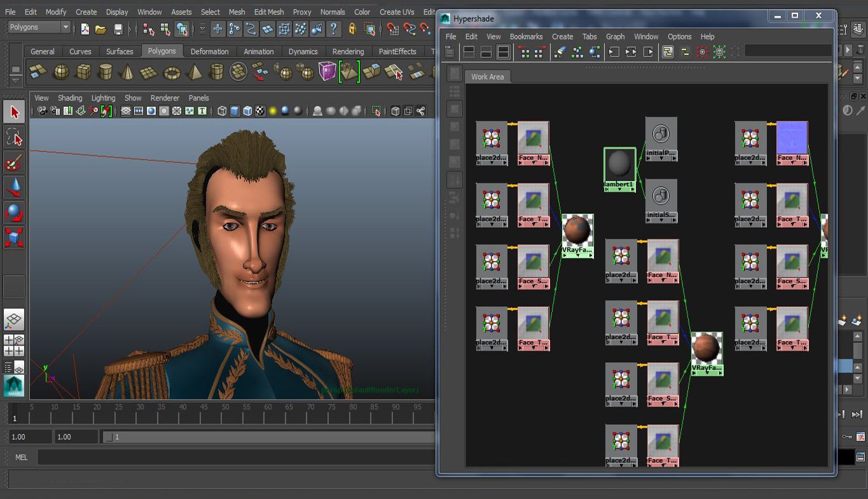Show top tabs only in Hypershade

469,52
